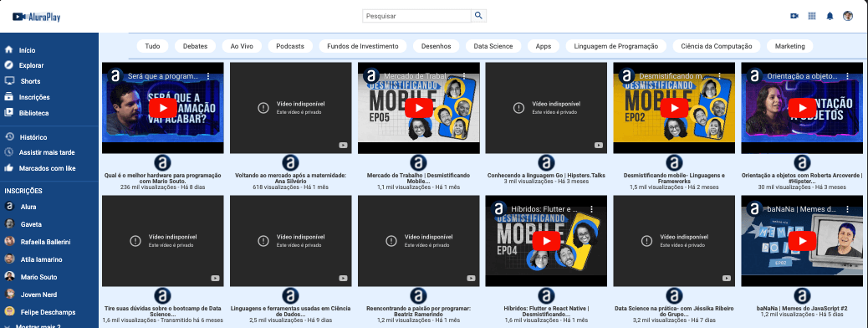Play the baNaNa Memes video
Screen dimensions: 868x328
[x=802, y=241]
